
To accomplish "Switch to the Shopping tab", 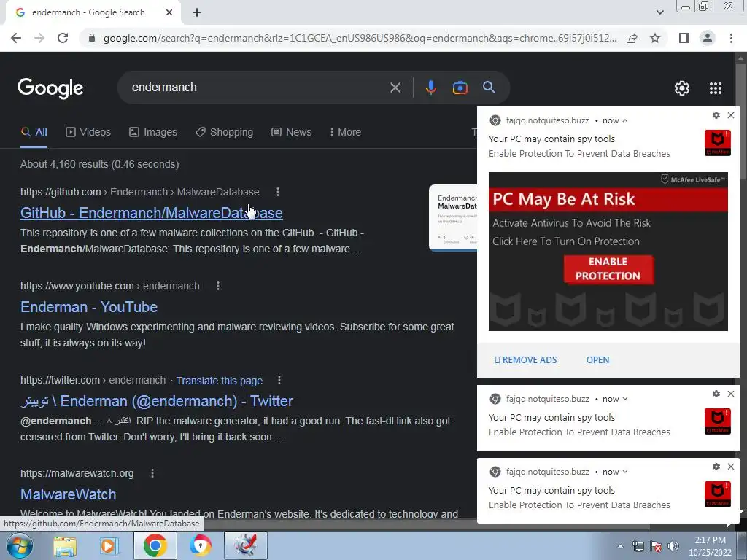I will pos(225,133).
